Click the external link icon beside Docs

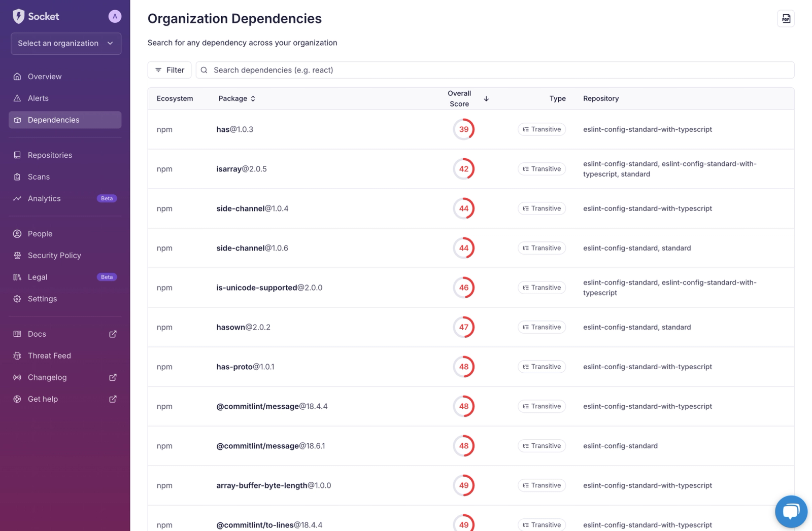click(x=113, y=334)
